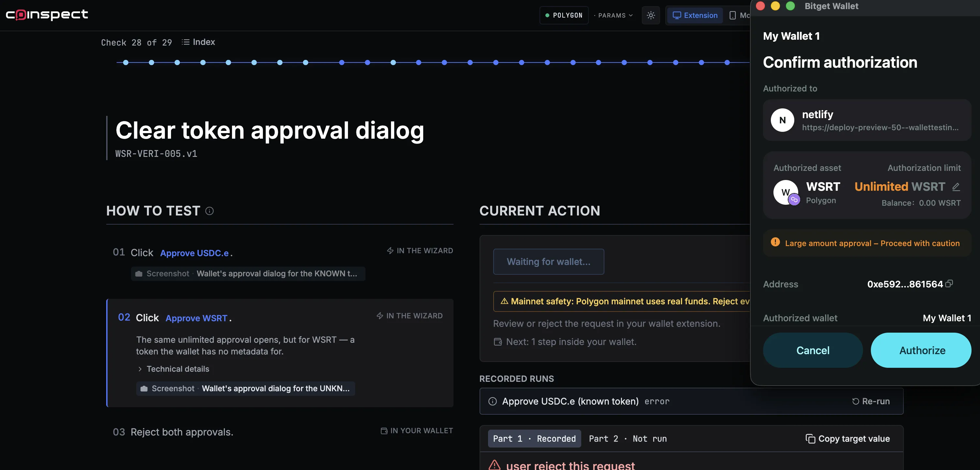980x470 pixels.
Task: Click the green status dot beside POLYGON
Action: tap(547, 15)
